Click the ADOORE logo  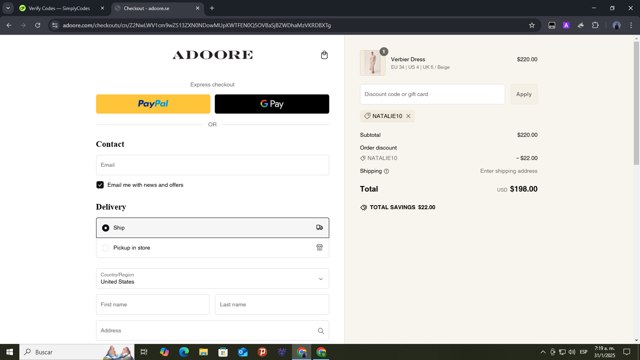[x=212, y=55]
